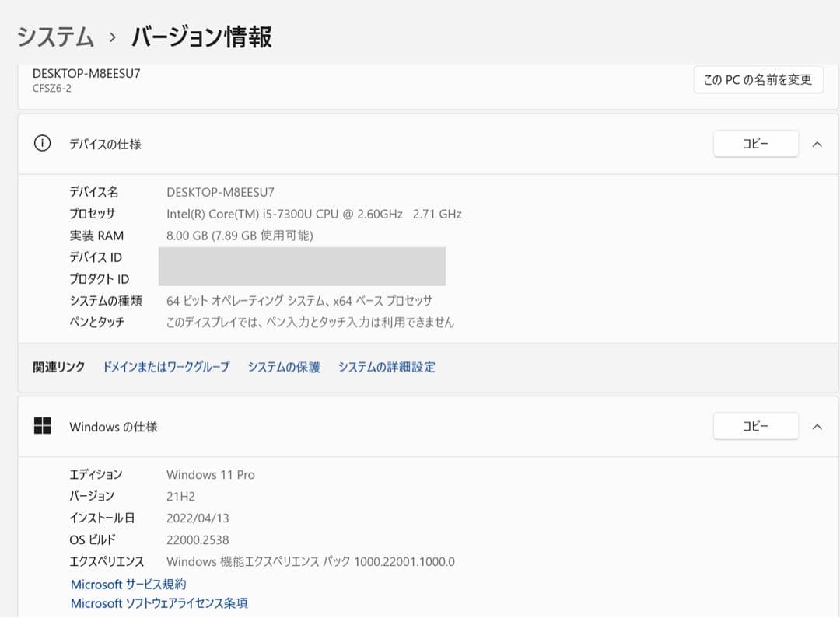Open the システムの保護 link
840x618 pixels.
[x=285, y=367]
